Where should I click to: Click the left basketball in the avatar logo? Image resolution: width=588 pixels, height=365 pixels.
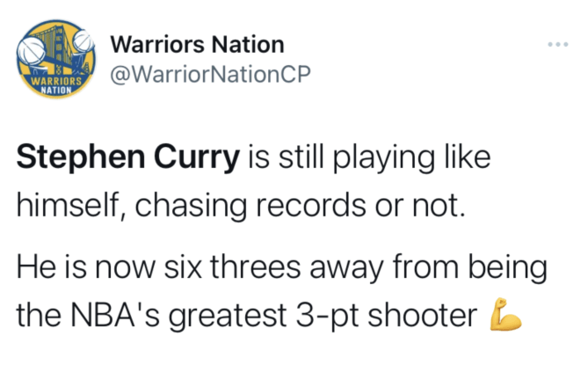tap(32, 51)
